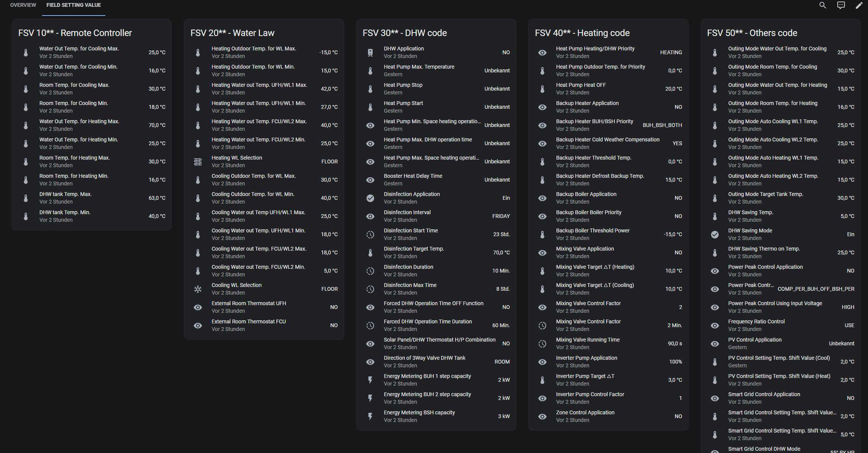The width and height of the screenshot is (868, 453).
Task: Switch to the Overview tab
Action: pyautogui.click(x=23, y=5)
